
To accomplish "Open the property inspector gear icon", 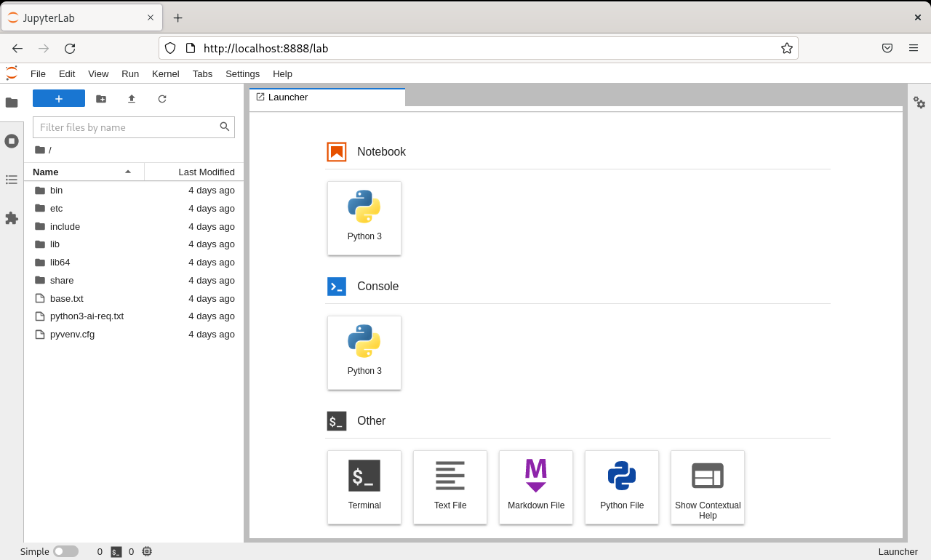I will coord(919,103).
